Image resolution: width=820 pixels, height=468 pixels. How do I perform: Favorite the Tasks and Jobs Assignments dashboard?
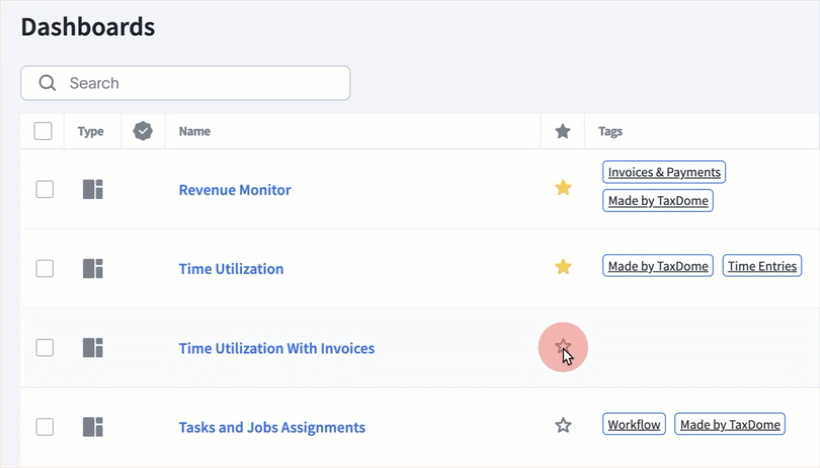pos(563,426)
